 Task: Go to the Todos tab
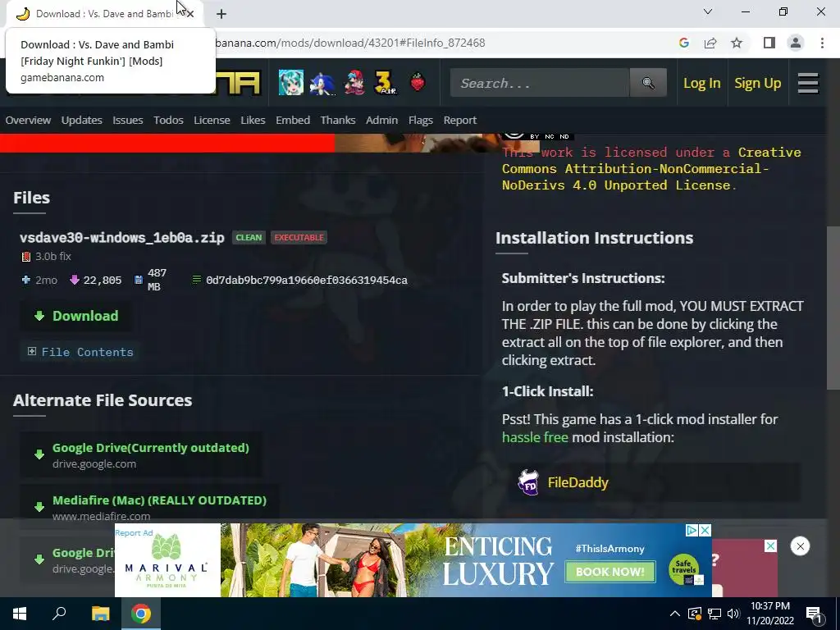click(168, 120)
